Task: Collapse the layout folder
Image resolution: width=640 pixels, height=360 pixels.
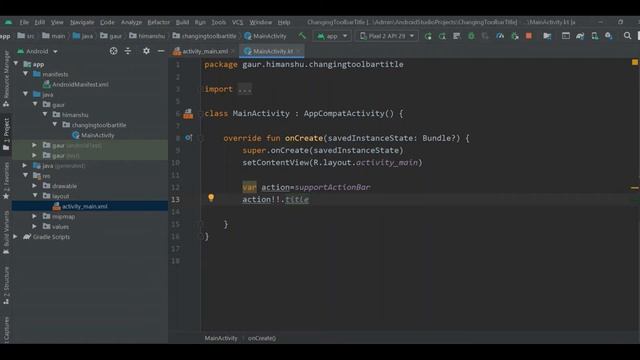Action: (x=35, y=196)
